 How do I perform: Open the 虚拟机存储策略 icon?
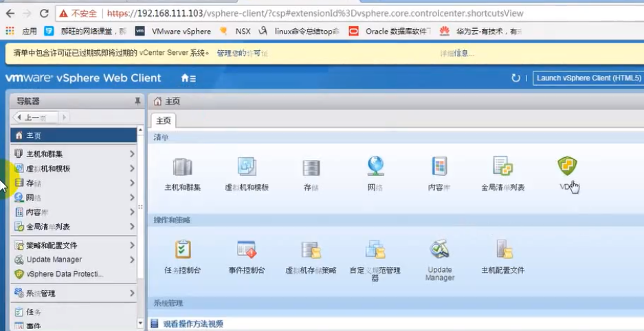click(x=311, y=250)
